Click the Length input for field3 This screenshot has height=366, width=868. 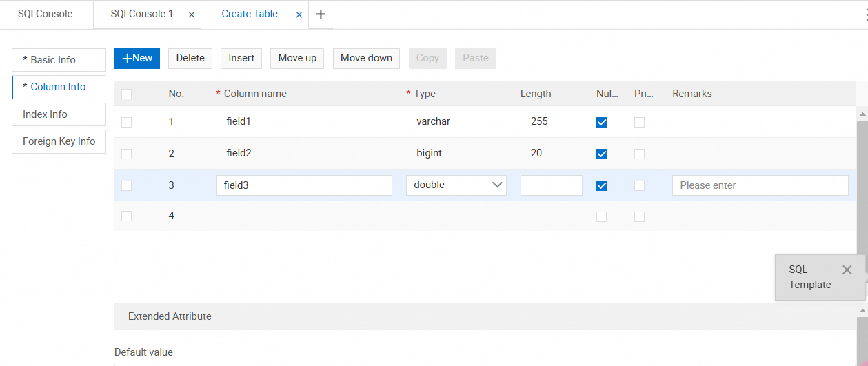coord(551,185)
